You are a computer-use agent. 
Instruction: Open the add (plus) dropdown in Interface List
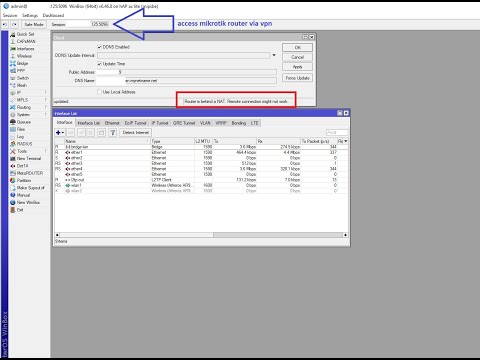click(x=60, y=133)
